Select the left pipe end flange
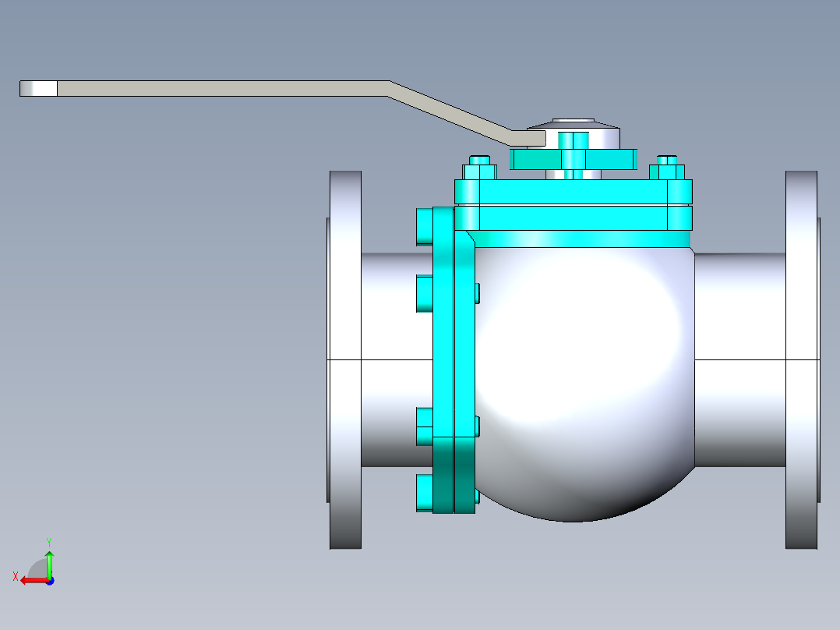 pyautogui.click(x=345, y=359)
